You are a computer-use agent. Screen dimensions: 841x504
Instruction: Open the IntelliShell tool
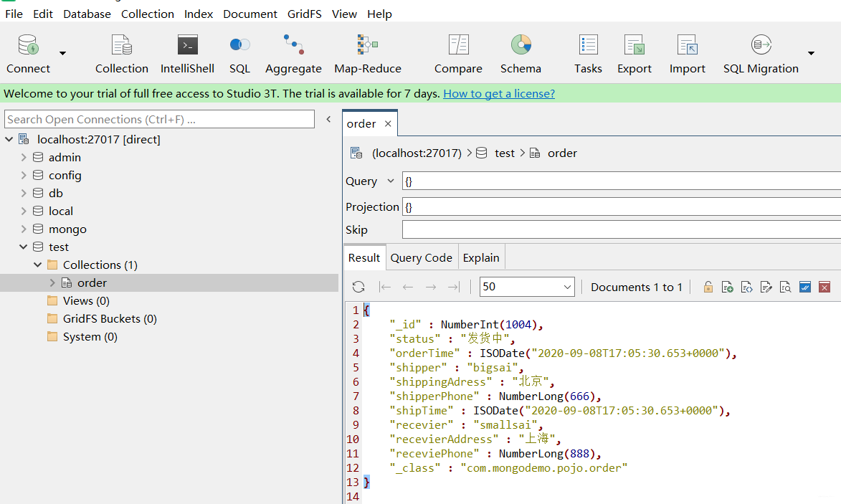pos(187,54)
